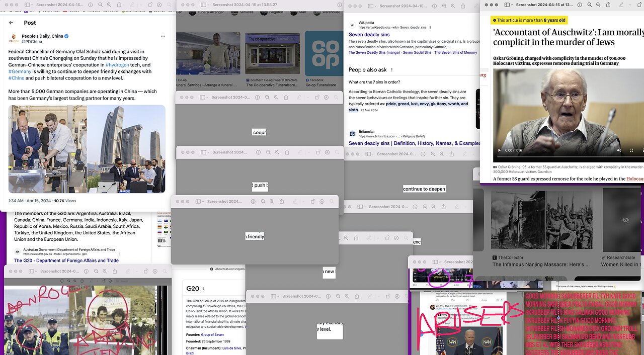Open People also ask options menu
The width and height of the screenshot is (644, 355).
[x=392, y=70]
